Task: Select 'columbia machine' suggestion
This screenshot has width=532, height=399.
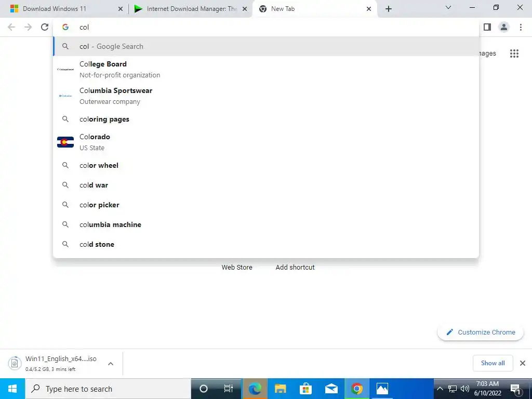Action: 266,224
